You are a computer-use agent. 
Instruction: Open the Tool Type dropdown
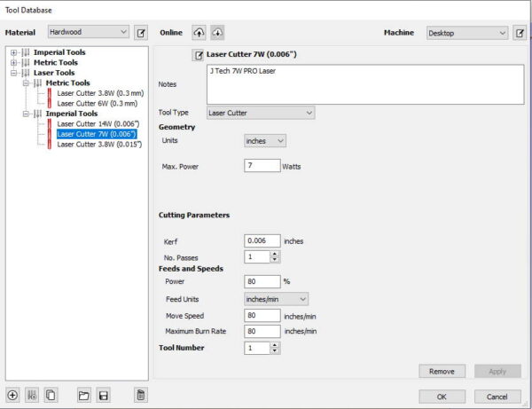[260, 113]
